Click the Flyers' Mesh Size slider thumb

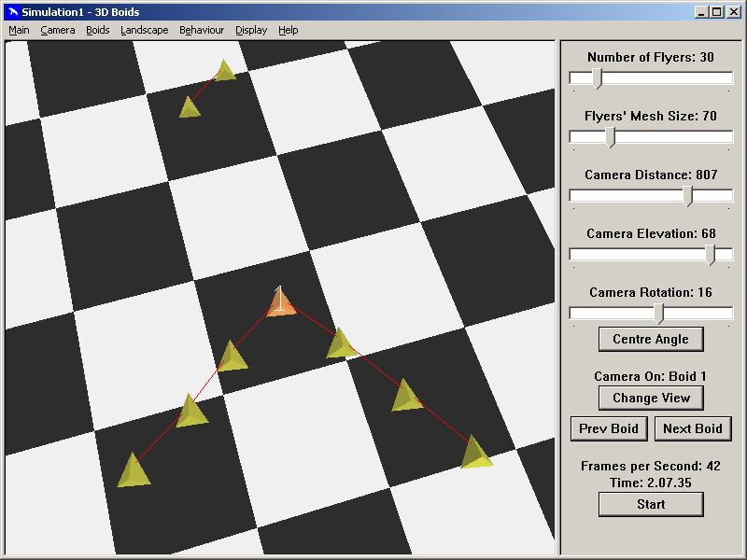(x=611, y=137)
